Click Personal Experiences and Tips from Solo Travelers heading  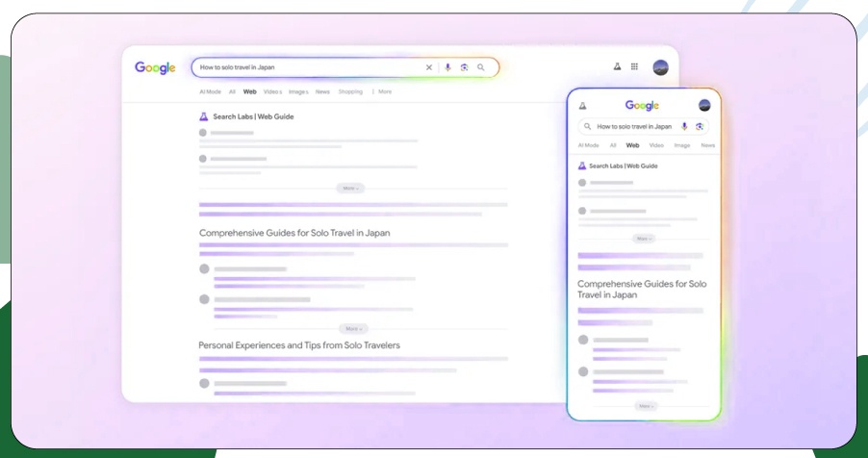[299, 345]
